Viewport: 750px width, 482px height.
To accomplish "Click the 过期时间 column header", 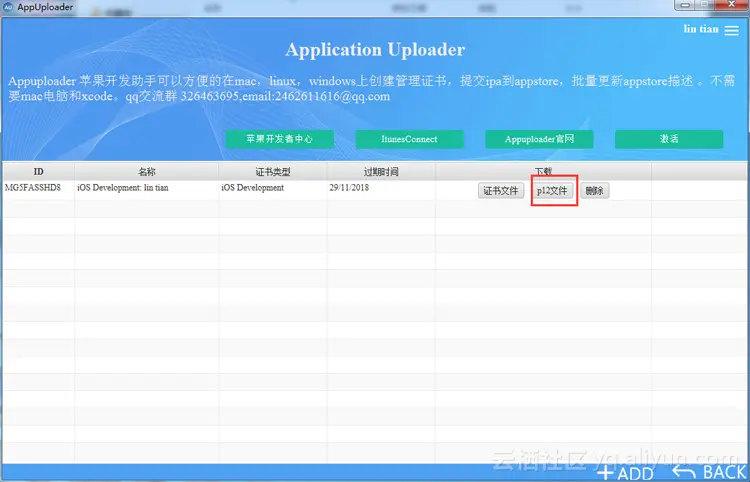I will [x=381, y=172].
